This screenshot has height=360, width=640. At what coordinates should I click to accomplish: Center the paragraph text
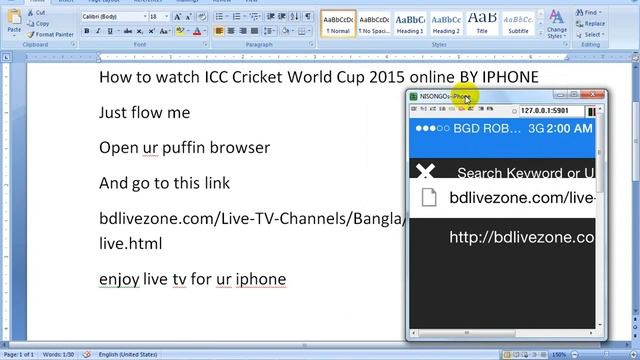(x=231, y=31)
